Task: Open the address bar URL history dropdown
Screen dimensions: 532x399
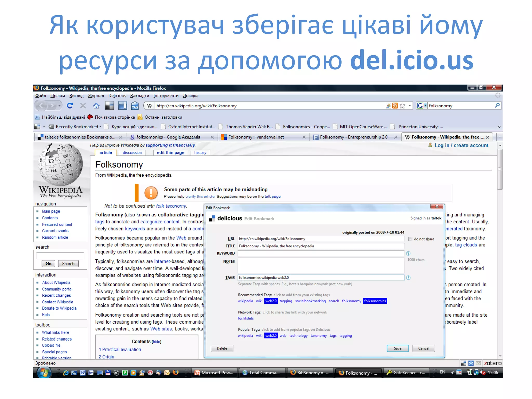Action: tap(410, 105)
